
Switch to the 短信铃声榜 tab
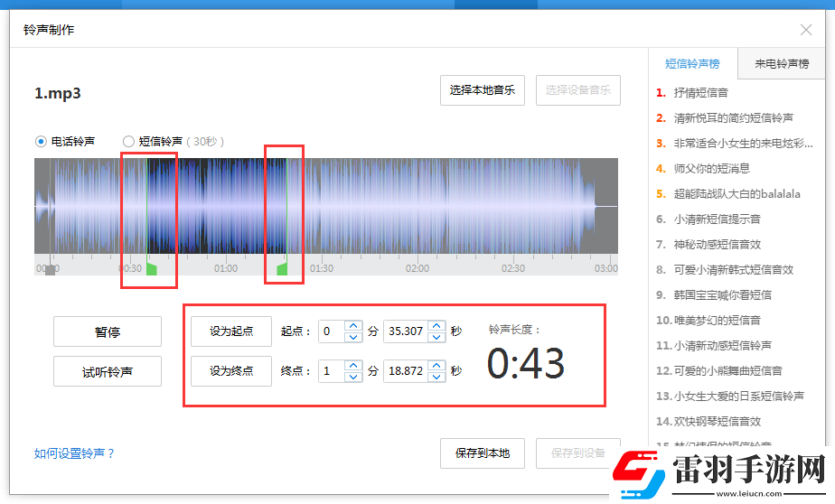click(692, 64)
